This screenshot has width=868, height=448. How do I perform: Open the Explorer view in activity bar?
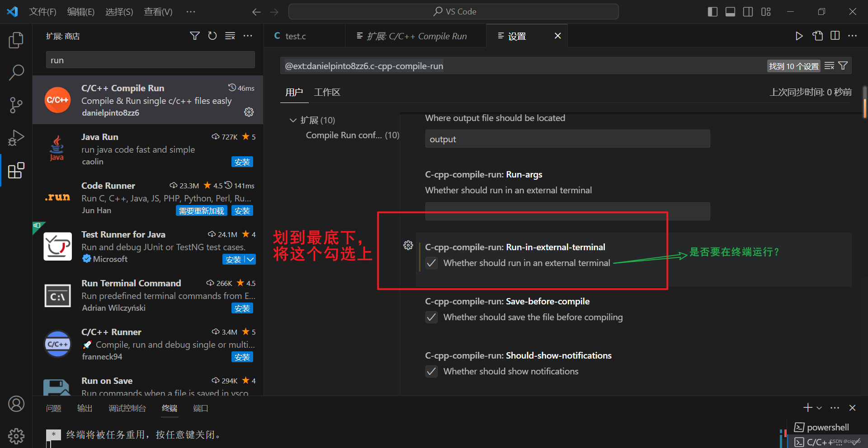(16, 40)
